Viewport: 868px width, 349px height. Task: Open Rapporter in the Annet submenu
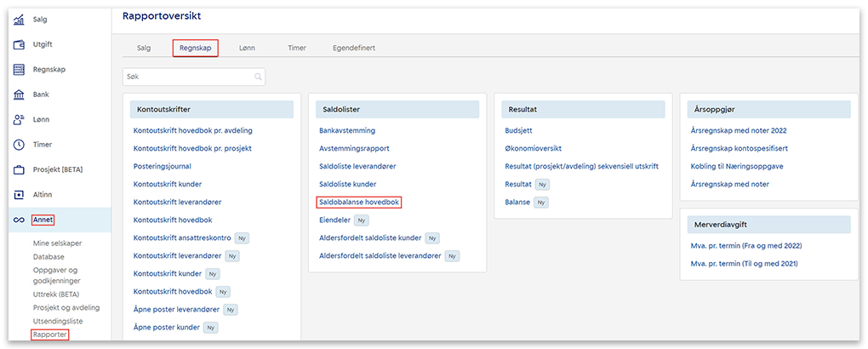tap(49, 335)
